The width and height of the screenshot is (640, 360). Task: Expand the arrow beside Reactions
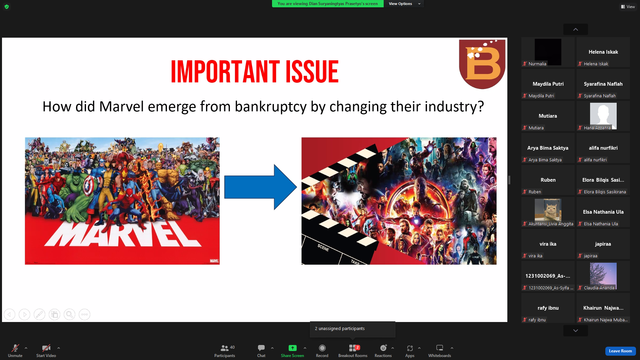click(393, 348)
